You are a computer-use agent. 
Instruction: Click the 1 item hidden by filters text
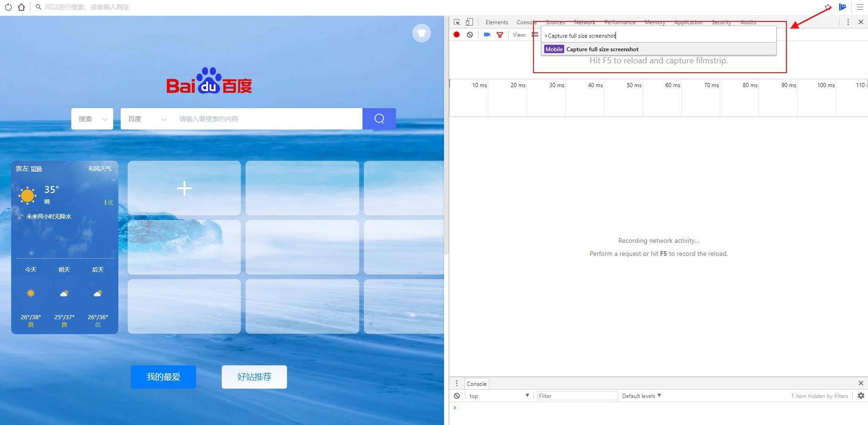pos(820,396)
